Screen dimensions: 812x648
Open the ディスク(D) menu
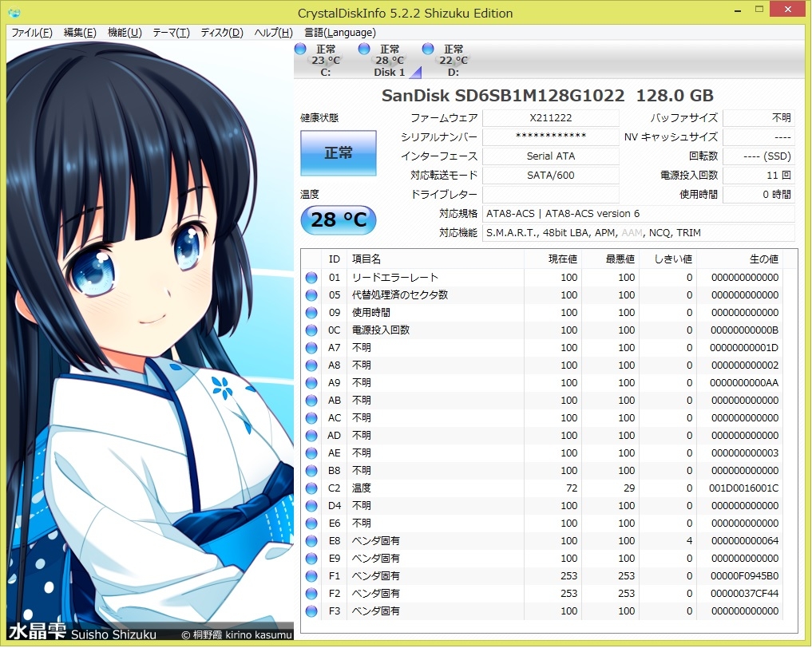[x=221, y=33]
